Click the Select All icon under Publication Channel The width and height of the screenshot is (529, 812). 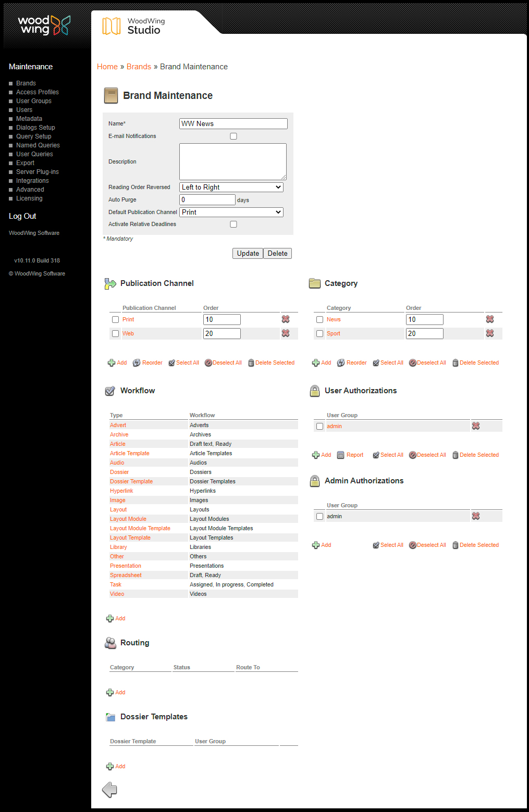click(171, 363)
